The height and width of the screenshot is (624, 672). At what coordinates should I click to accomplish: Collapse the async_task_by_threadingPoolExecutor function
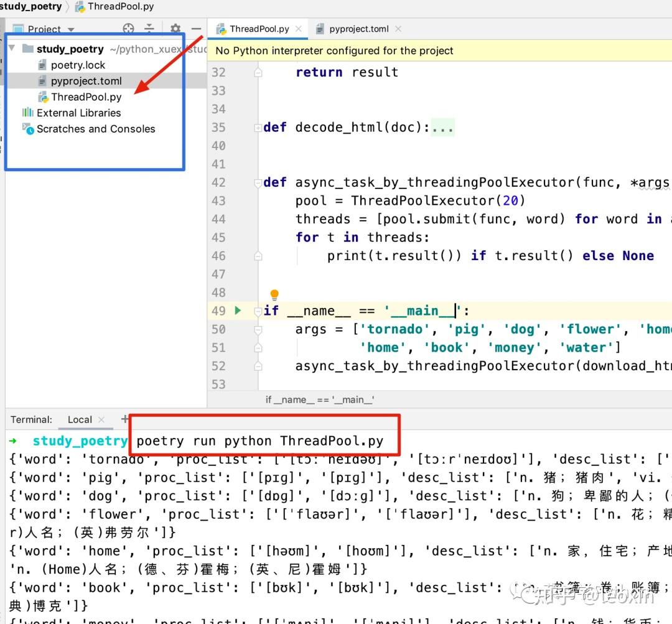point(258,183)
